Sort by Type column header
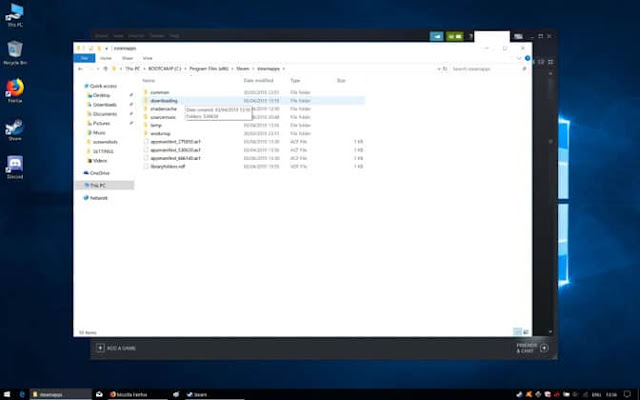The width and height of the screenshot is (640, 400). [295, 80]
